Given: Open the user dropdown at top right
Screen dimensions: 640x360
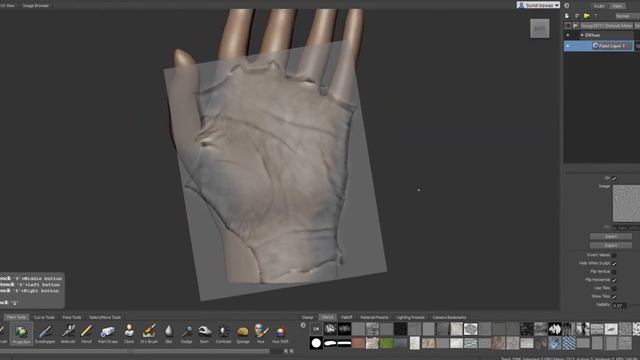Looking at the screenshot, I should click(x=538, y=5).
